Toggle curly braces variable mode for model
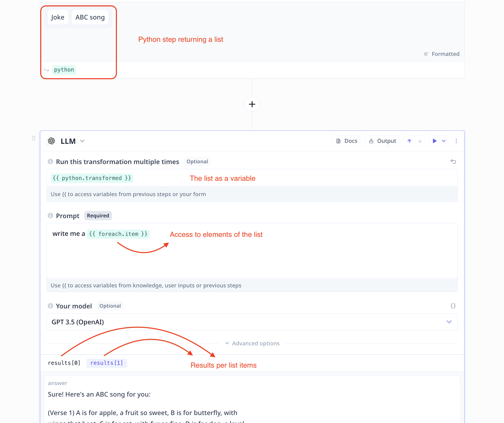 pyautogui.click(x=453, y=306)
